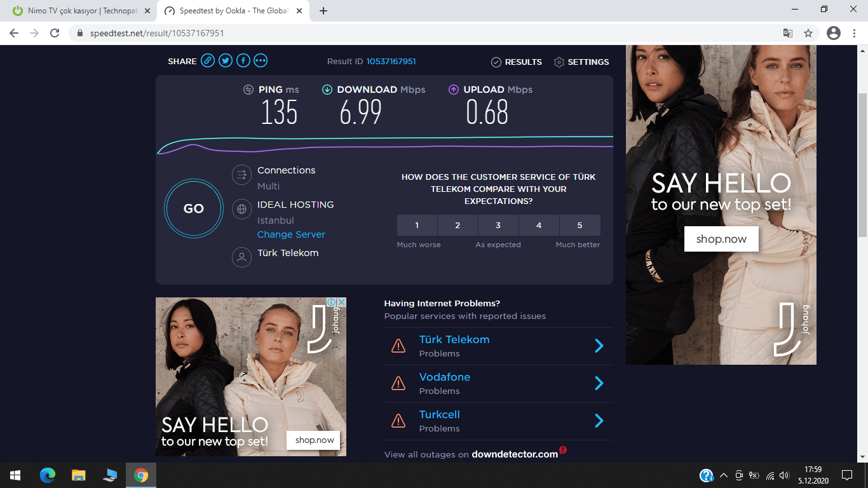Click the download arrow icon
Image resolution: width=868 pixels, height=488 pixels.
(327, 90)
